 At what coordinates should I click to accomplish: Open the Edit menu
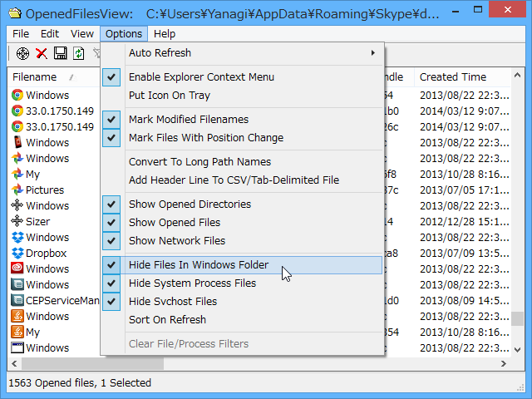pyautogui.click(x=50, y=34)
